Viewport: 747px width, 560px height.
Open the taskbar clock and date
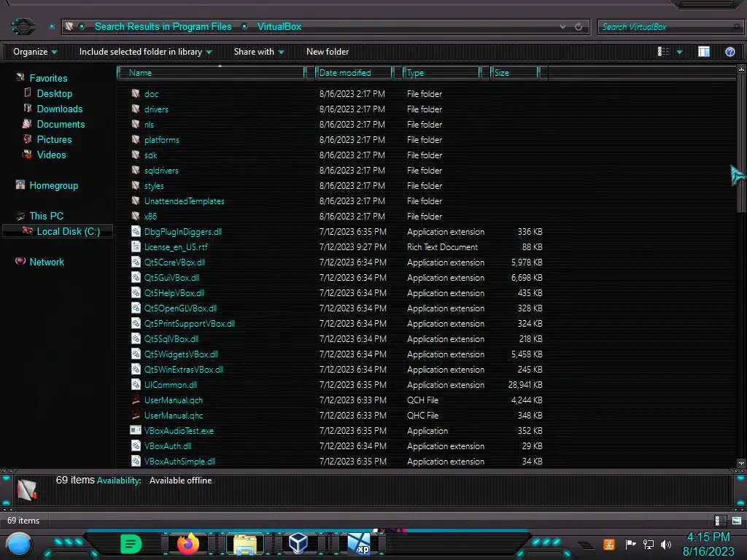[709, 544]
